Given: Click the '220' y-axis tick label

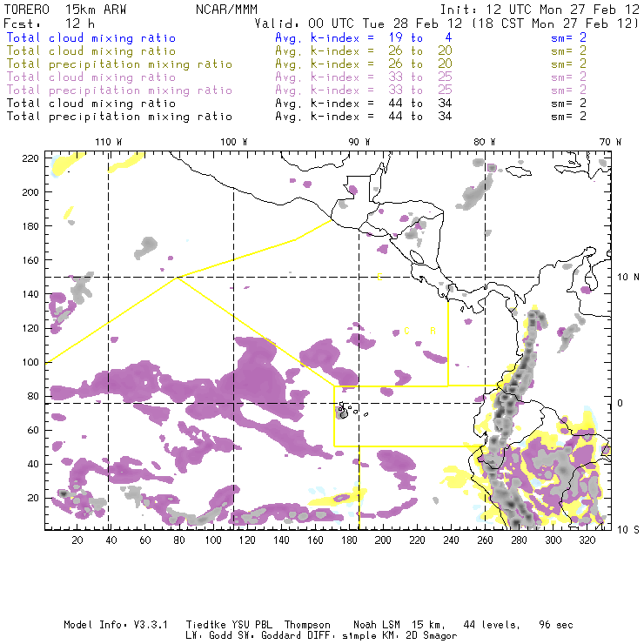Looking at the screenshot, I should click(x=30, y=158).
